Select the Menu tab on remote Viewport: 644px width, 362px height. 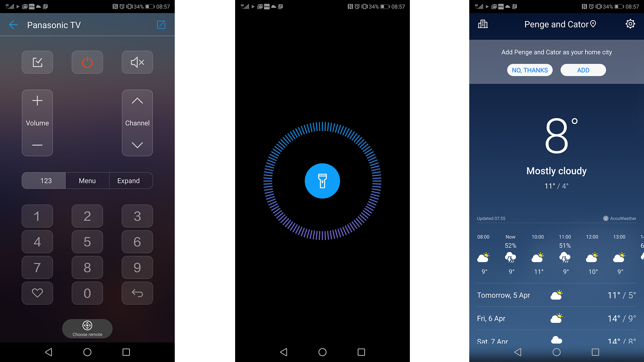click(87, 180)
